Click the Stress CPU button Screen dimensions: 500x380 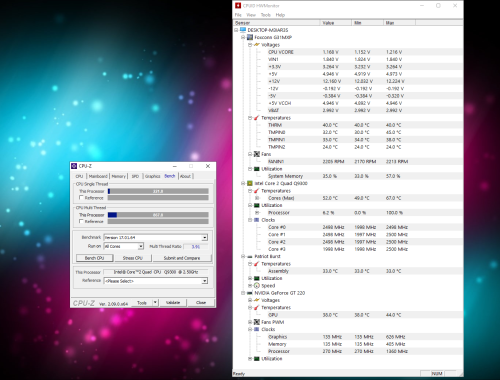pos(133,258)
